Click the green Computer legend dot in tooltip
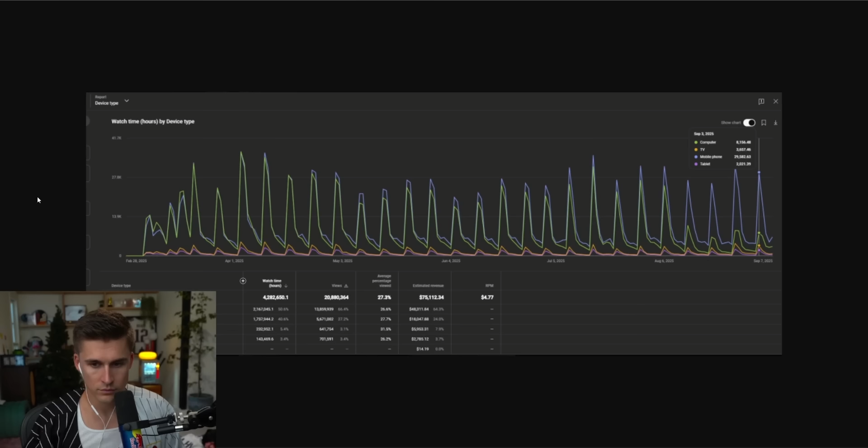868x448 pixels. pyautogui.click(x=696, y=142)
